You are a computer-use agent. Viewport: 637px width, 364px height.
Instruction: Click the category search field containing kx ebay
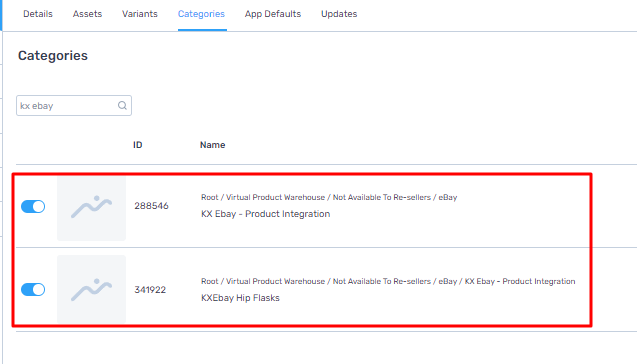click(x=74, y=106)
